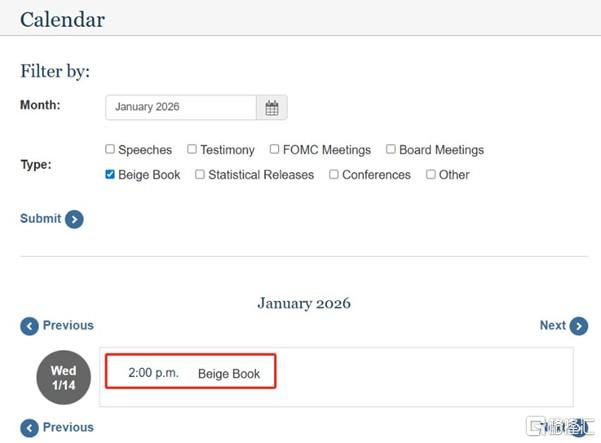Click the bottom Previous arrow circle icon
The width and height of the screenshot is (601, 443).
[30, 428]
